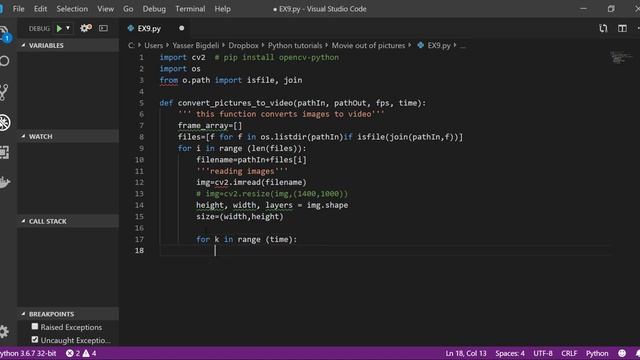
Task: Open launch.json with debug gear icon
Action: 86,28
